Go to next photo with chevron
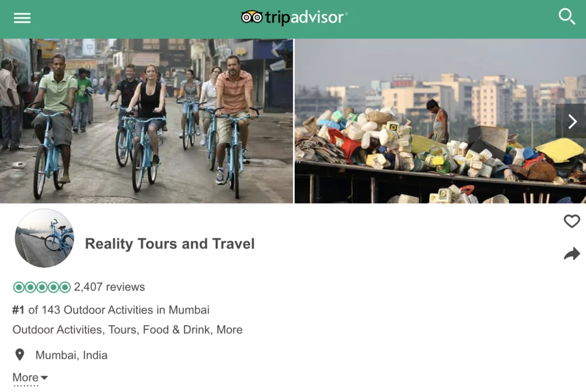Screen dimensions: 586x392 pyautogui.click(x=572, y=121)
